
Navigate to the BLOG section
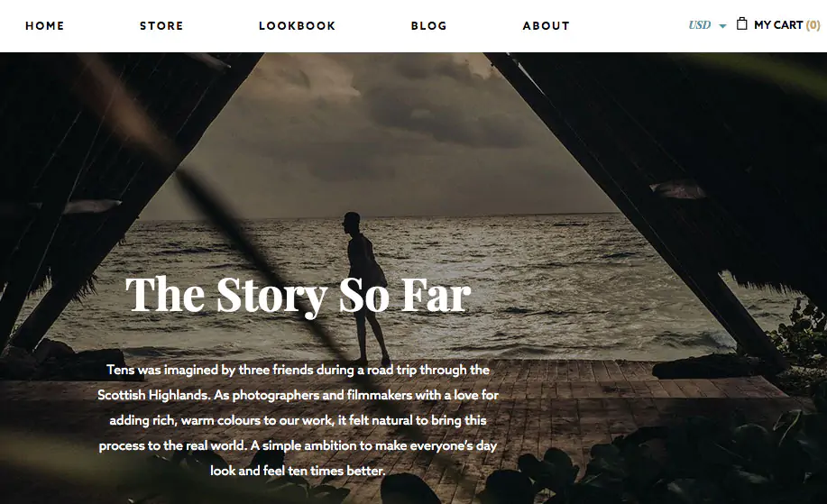point(428,26)
